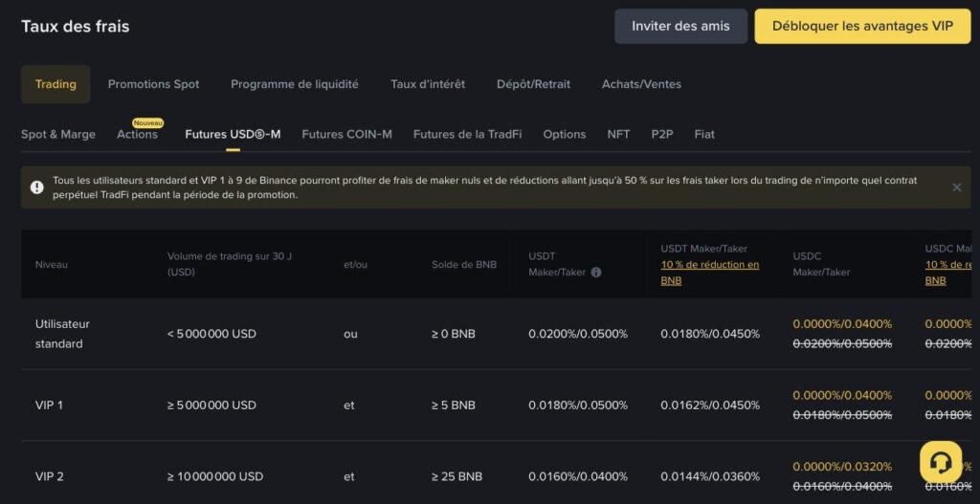Open Futures de la TradFi sub-tab
The width and height of the screenshot is (980, 504).
(467, 134)
